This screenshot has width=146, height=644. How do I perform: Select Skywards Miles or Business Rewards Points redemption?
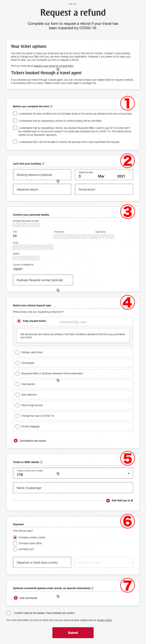73,373
